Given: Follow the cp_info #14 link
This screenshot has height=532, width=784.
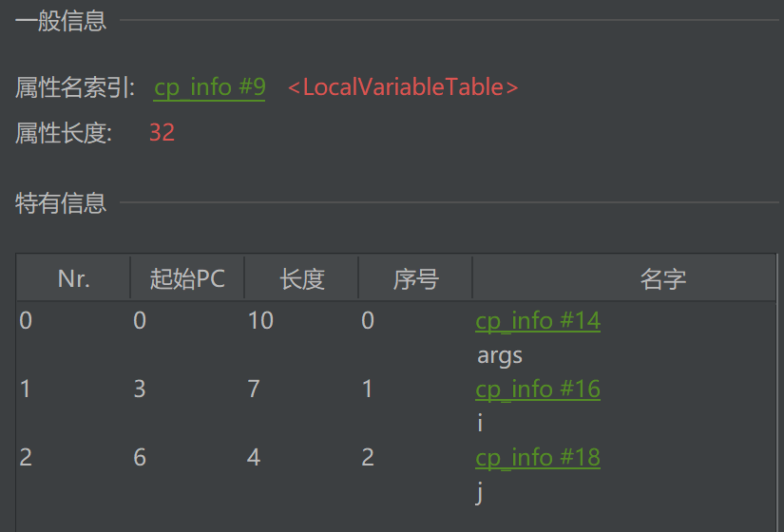Looking at the screenshot, I should click(538, 321).
